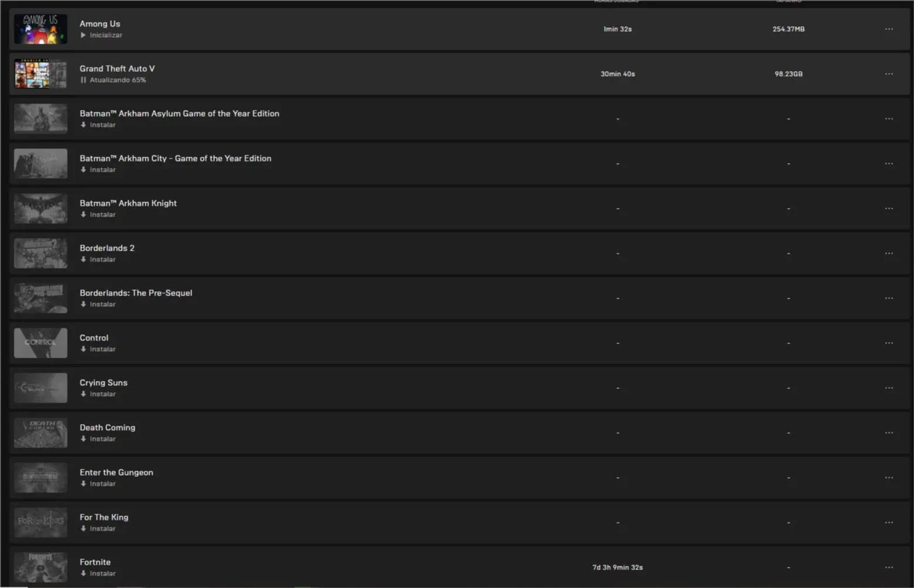Click the Enter the Gungeon title
The height and width of the screenshot is (588, 914).
[x=116, y=473]
